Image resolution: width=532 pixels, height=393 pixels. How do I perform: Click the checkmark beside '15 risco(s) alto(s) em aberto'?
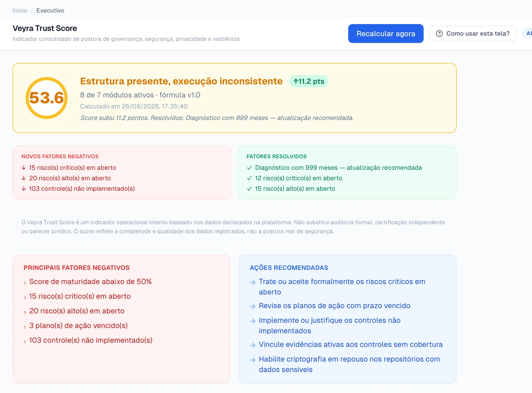coord(249,189)
